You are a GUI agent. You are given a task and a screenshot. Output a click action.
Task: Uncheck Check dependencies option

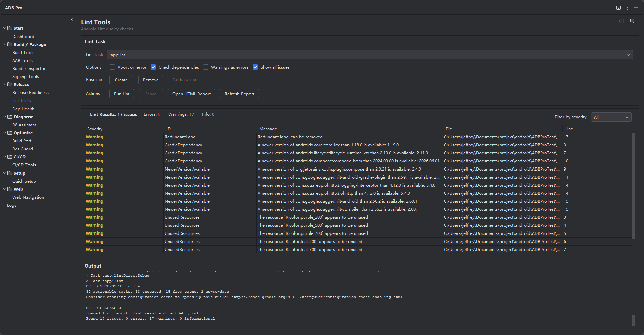pyautogui.click(x=153, y=67)
